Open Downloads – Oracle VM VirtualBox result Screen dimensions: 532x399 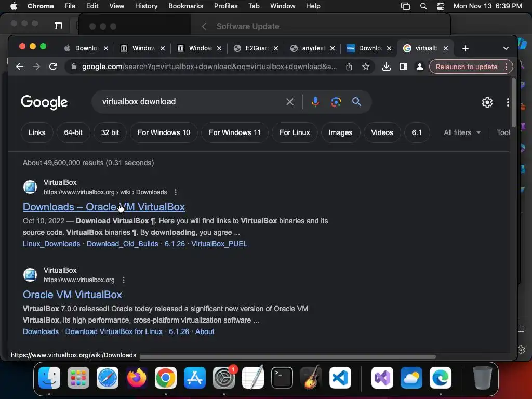[x=104, y=207]
